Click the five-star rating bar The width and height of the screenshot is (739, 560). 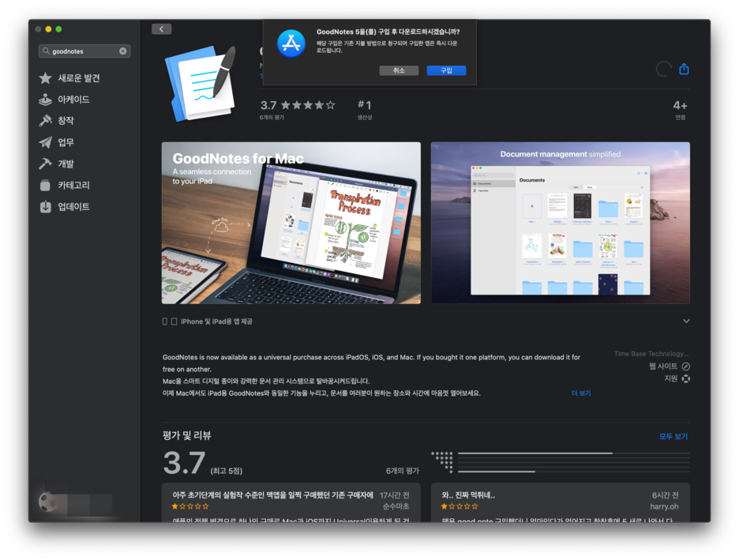pyautogui.click(x=573, y=453)
